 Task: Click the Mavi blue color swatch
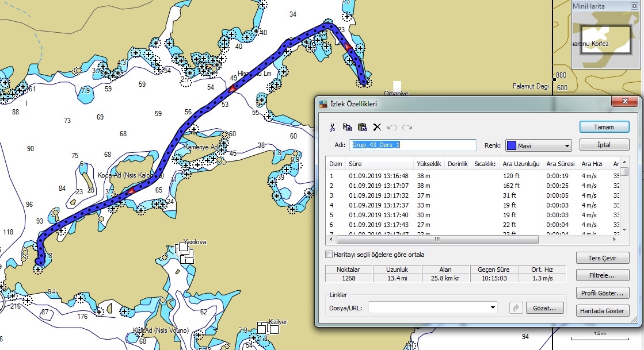point(511,145)
